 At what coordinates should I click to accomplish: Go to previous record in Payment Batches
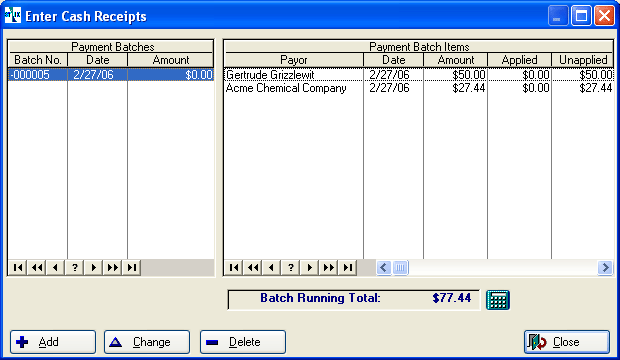click(55, 268)
